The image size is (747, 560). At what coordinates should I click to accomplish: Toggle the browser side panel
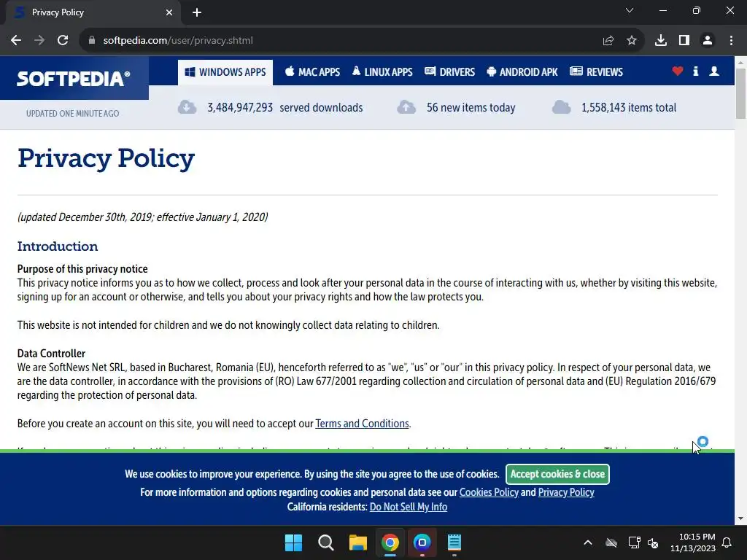(x=684, y=41)
